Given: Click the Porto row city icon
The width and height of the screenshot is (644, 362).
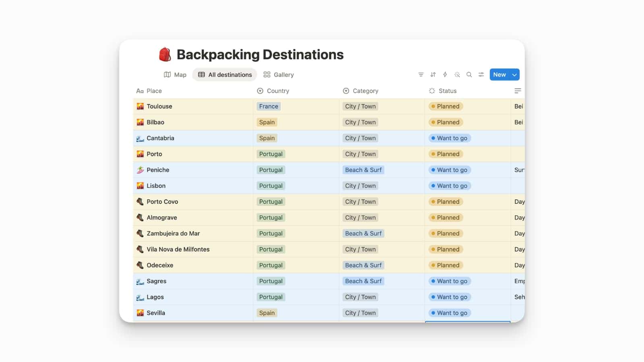Looking at the screenshot, I should pos(140,154).
